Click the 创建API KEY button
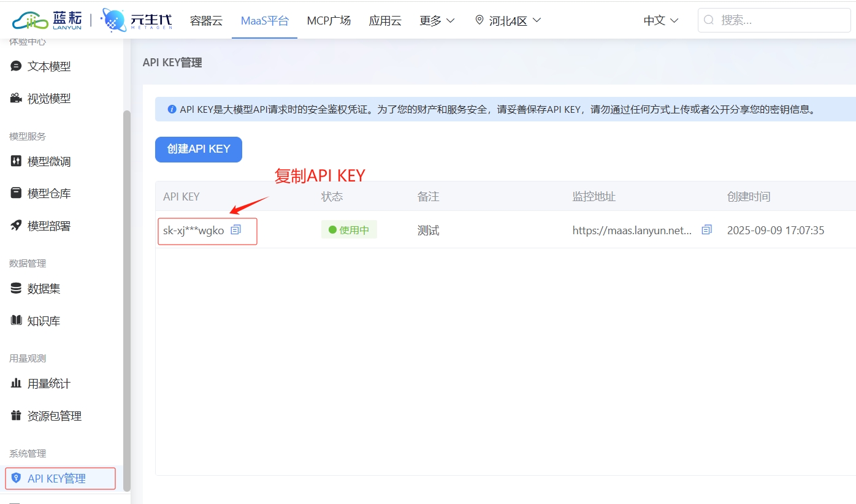The height and width of the screenshot is (504, 856). pyautogui.click(x=198, y=149)
